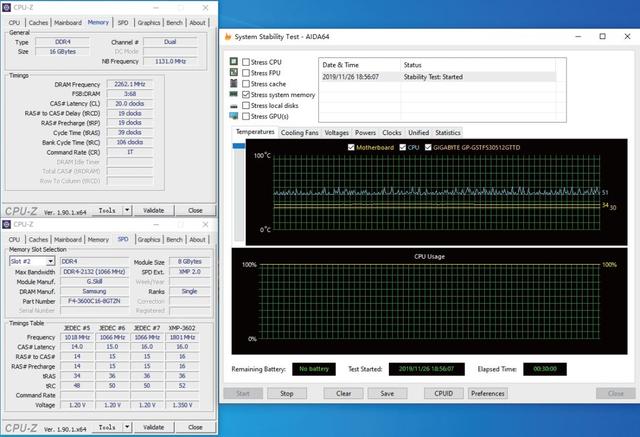The height and width of the screenshot is (437, 640).
Task: Open Mainboard tab in bottom CPU-Z window
Action: click(68, 240)
